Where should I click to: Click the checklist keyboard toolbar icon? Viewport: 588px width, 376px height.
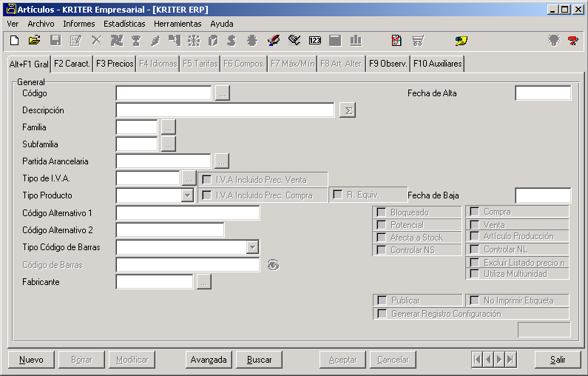294,40
